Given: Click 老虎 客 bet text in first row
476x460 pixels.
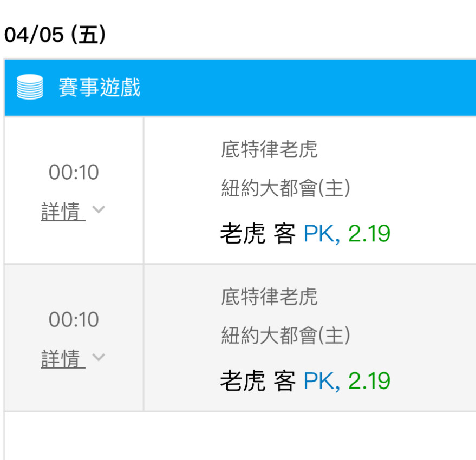Looking at the screenshot, I should pyautogui.click(x=258, y=233).
